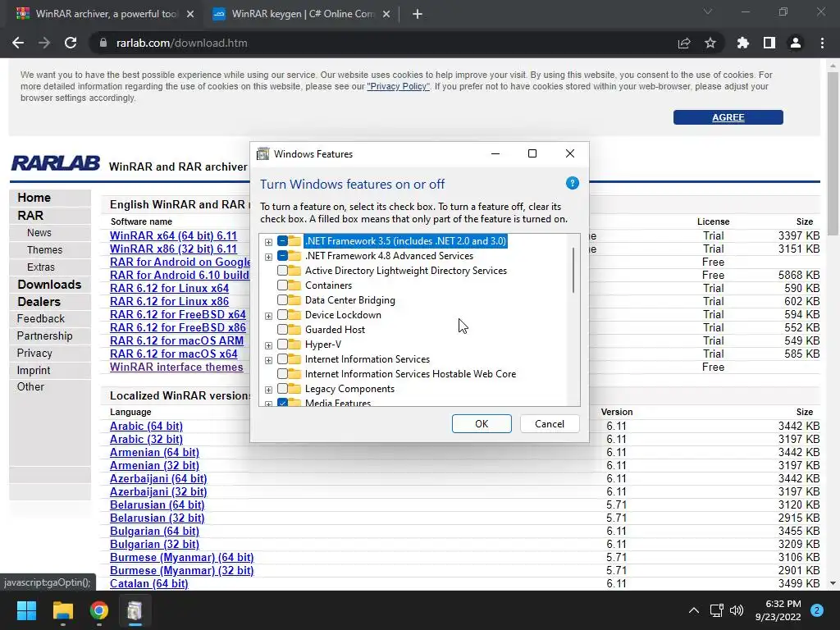Click Cancel in Windows Features dialog
Viewport: 840px width, 630px height.
(550, 424)
